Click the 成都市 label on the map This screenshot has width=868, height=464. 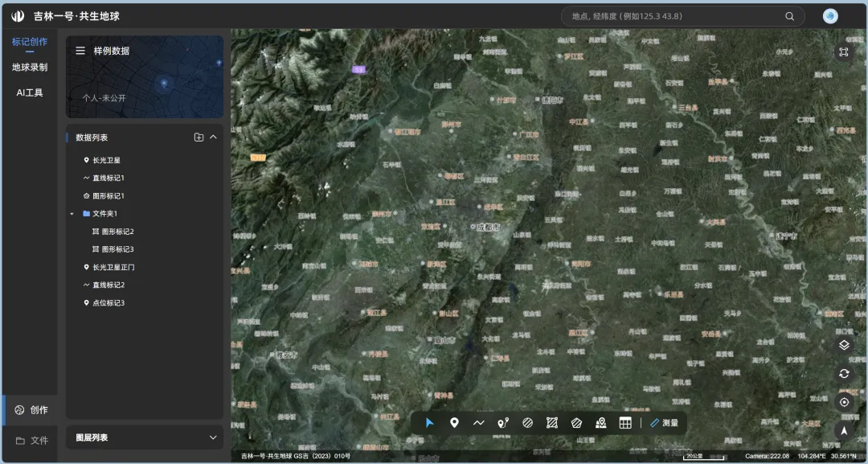[x=489, y=227]
